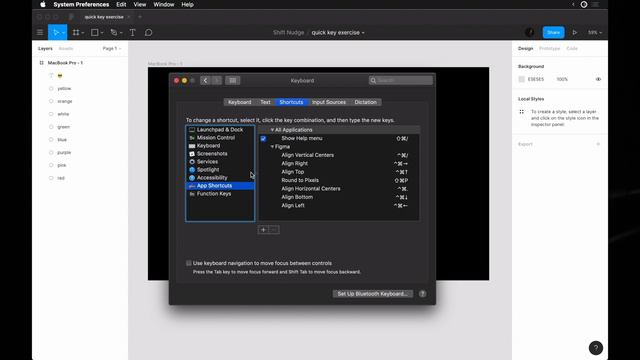Click the remove shortcut minus button
640x360 pixels.
274,230
